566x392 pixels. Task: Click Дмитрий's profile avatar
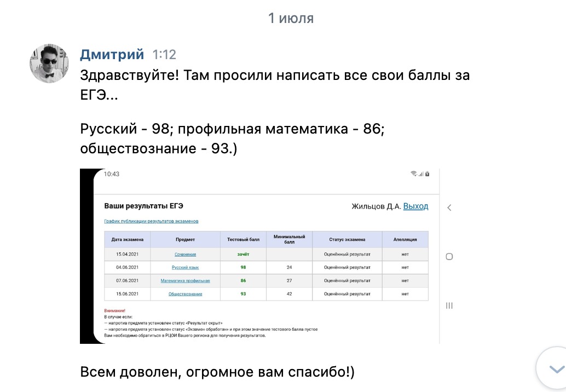coord(49,64)
